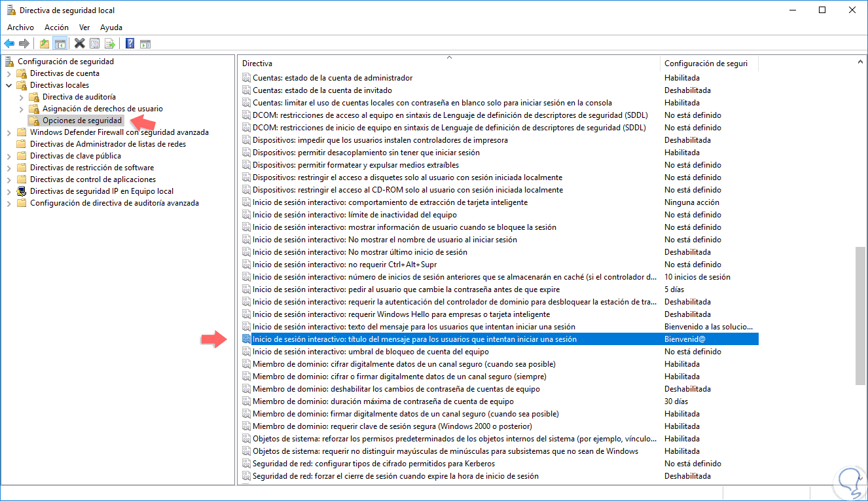Select Asignación de derechos de usuario item
868x501 pixels.
pyautogui.click(x=103, y=109)
